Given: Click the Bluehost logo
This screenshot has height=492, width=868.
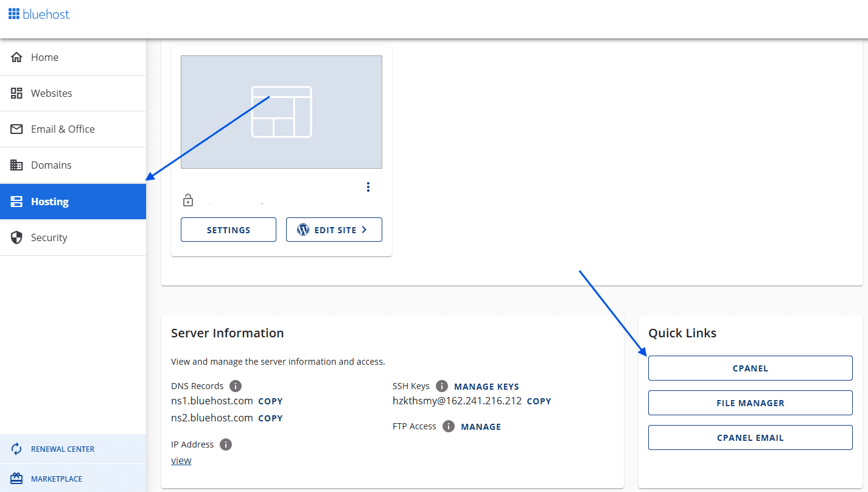Looking at the screenshot, I should click(39, 14).
